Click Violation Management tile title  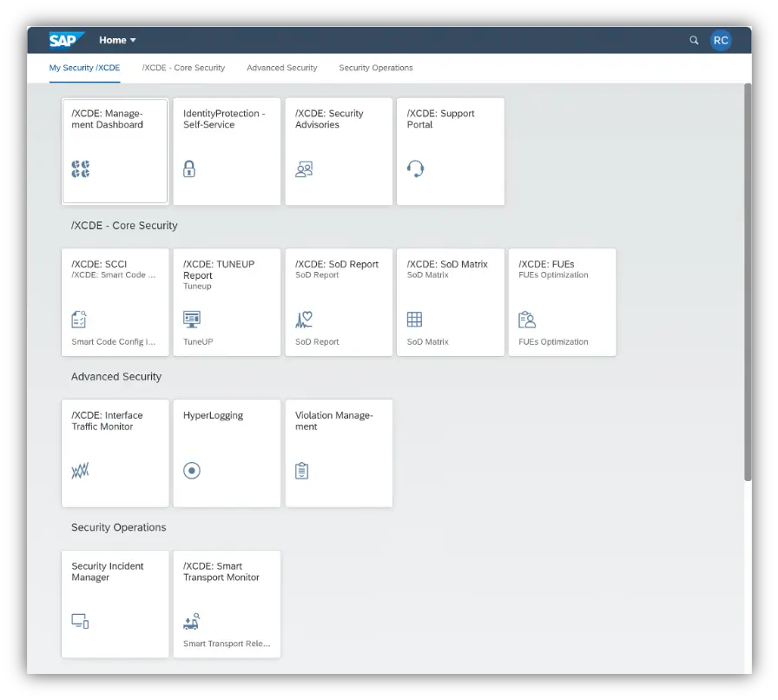point(334,421)
